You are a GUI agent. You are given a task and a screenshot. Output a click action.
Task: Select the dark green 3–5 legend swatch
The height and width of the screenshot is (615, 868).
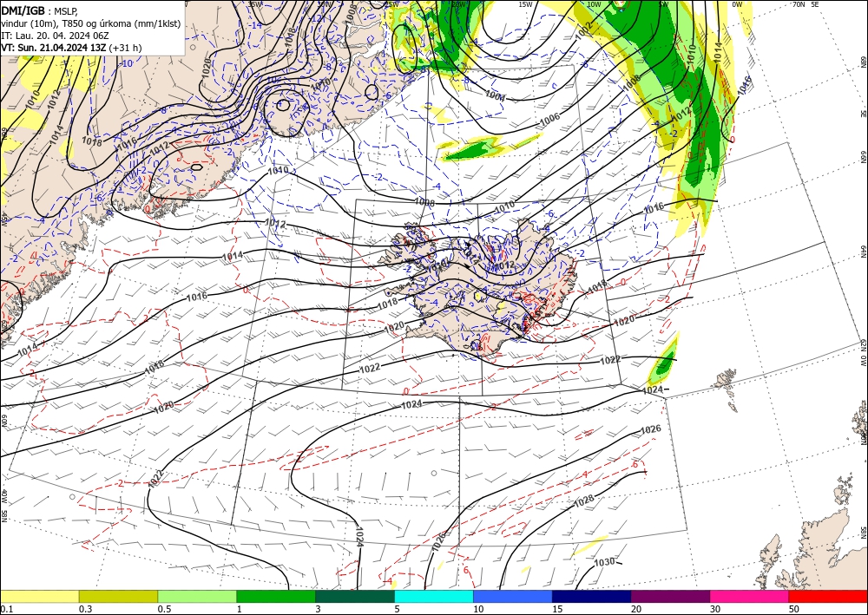tap(355, 596)
